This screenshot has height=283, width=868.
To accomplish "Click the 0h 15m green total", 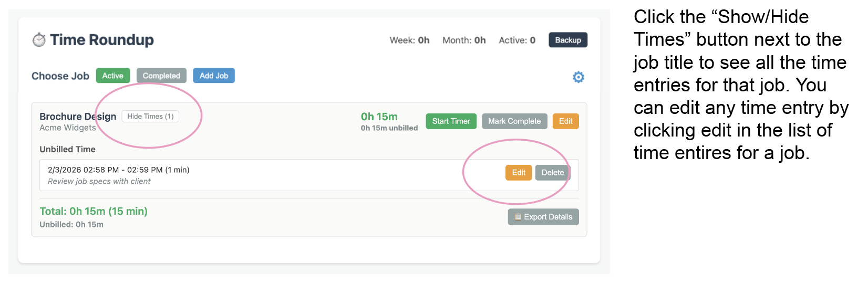I will [x=379, y=117].
